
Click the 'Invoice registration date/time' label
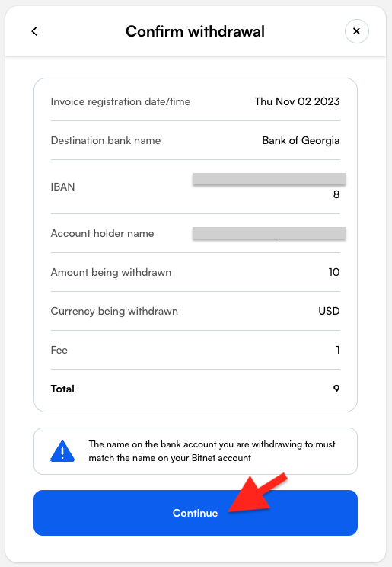coord(120,101)
